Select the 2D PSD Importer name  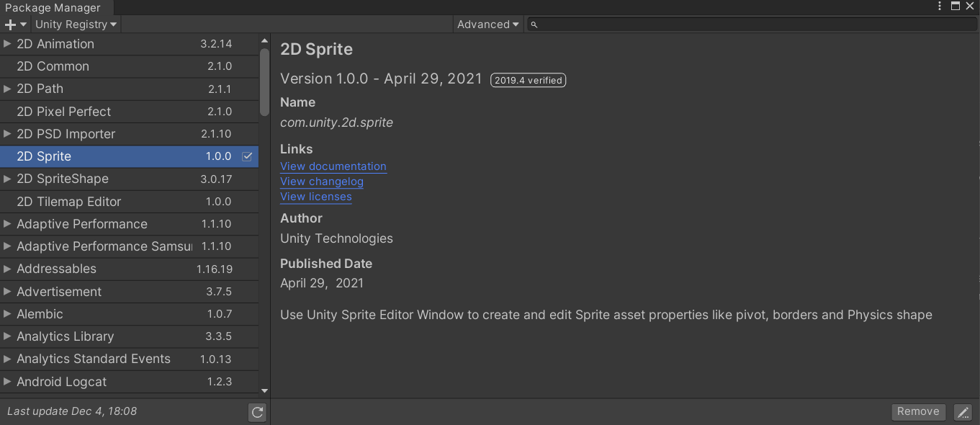[66, 134]
